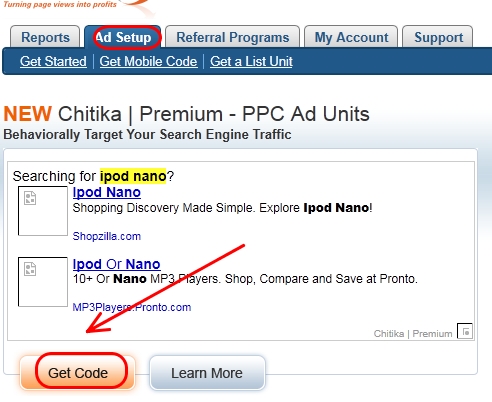Screen dimensions: 492x402
Task: Click the highlighted ipod nano search term
Action: 133,176
